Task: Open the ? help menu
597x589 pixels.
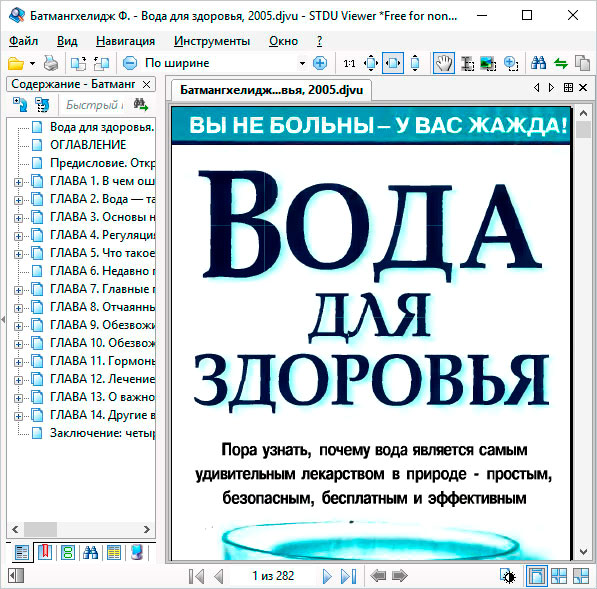Action: [319, 41]
